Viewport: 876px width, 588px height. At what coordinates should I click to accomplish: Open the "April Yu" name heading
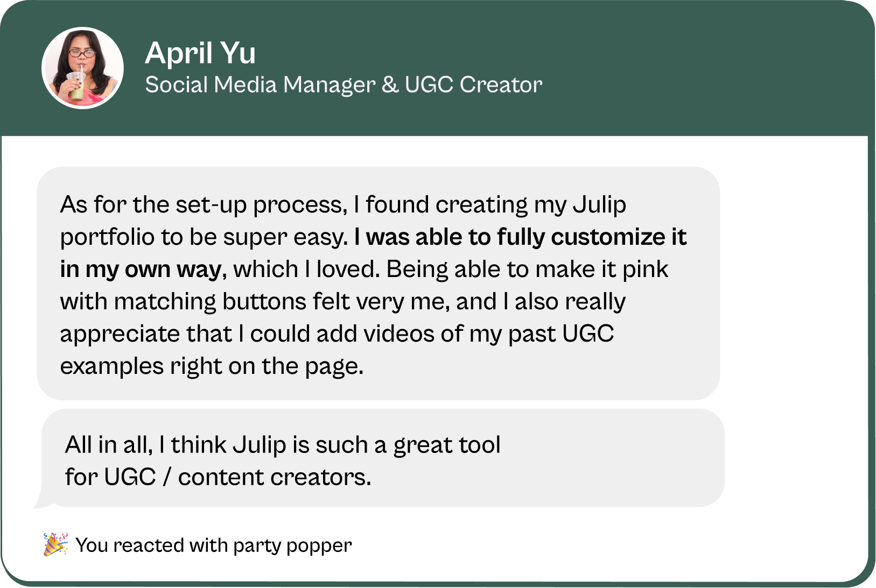[x=200, y=53]
